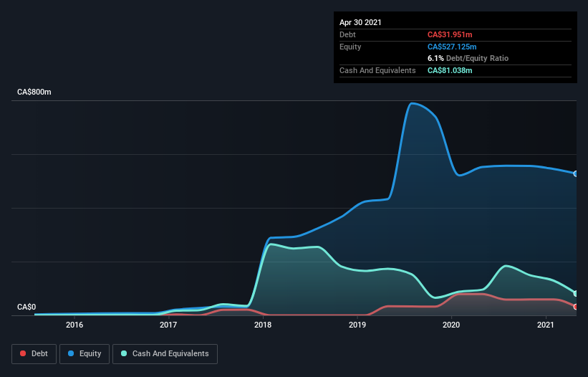Click the blue Equity end-point marker
The image size is (588, 377).
pyautogui.click(x=576, y=173)
